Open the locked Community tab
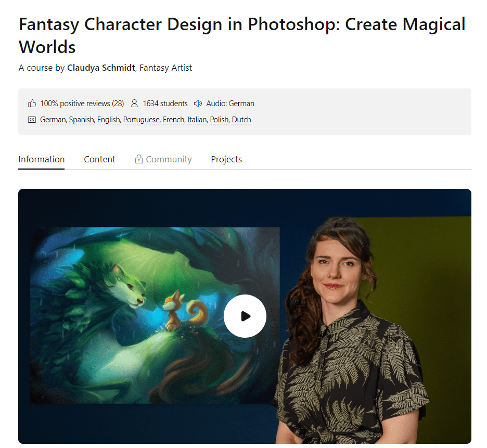487x448 pixels. [169, 159]
